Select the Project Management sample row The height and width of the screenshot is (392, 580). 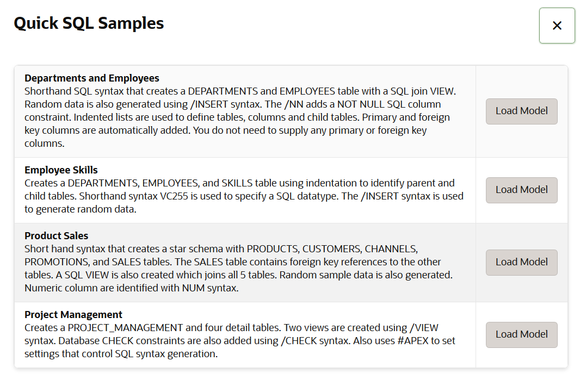tap(245, 334)
